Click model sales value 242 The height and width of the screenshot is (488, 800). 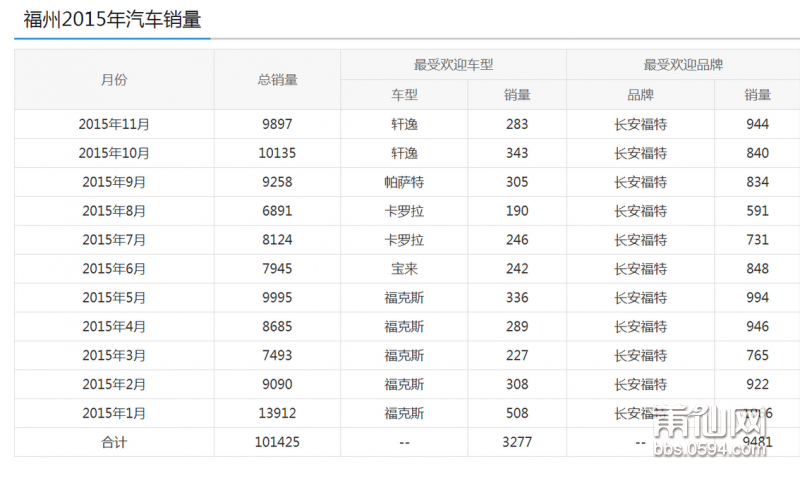click(517, 269)
